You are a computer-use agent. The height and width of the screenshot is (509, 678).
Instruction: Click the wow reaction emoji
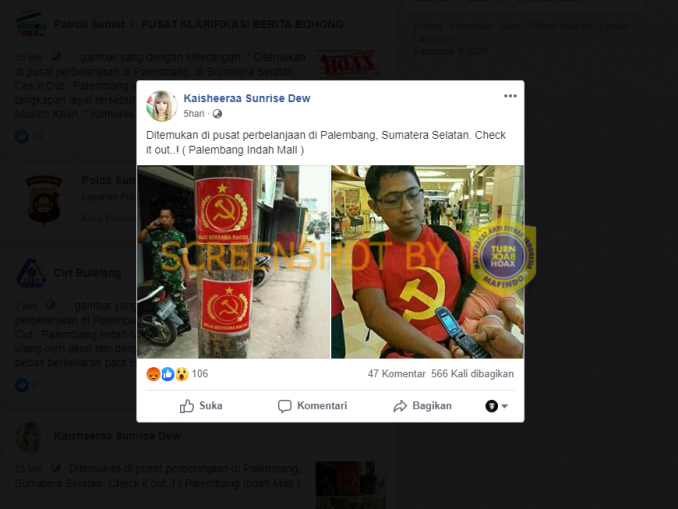click(x=182, y=374)
